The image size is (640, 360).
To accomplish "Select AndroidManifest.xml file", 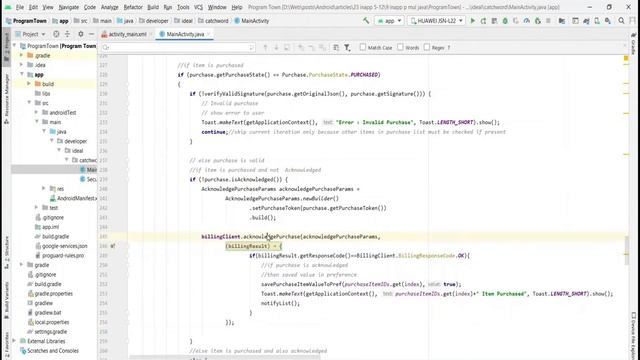I will (x=73, y=198).
